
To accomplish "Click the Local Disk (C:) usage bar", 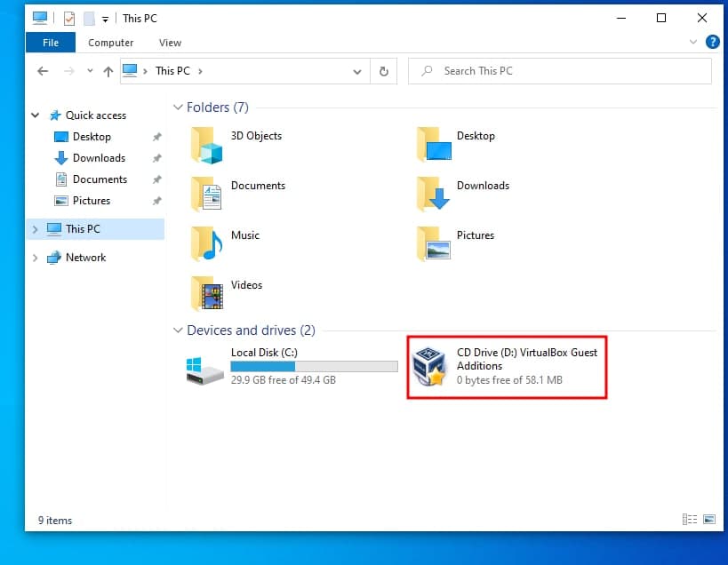I will (x=315, y=367).
